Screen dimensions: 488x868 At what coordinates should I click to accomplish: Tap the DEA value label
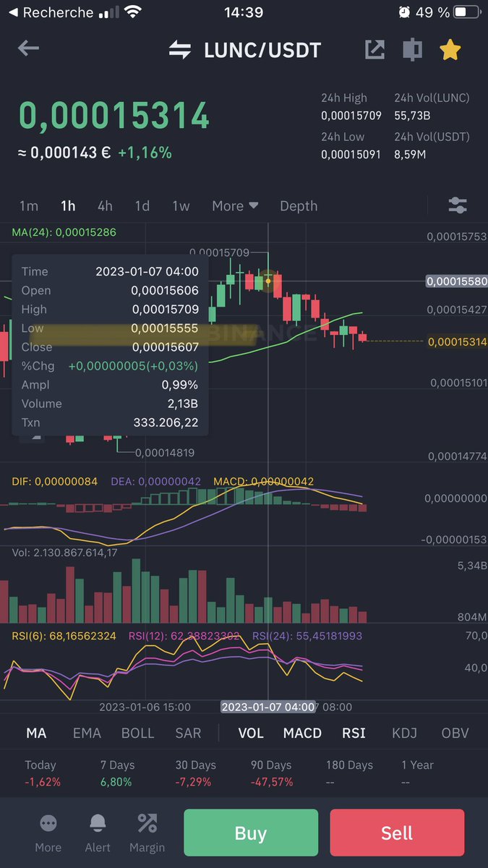(155, 481)
